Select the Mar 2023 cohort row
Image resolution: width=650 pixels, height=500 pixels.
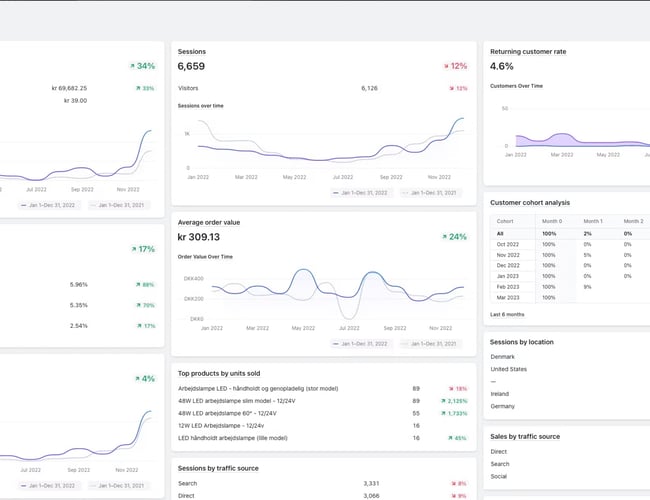pyautogui.click(x=570, y=298)
